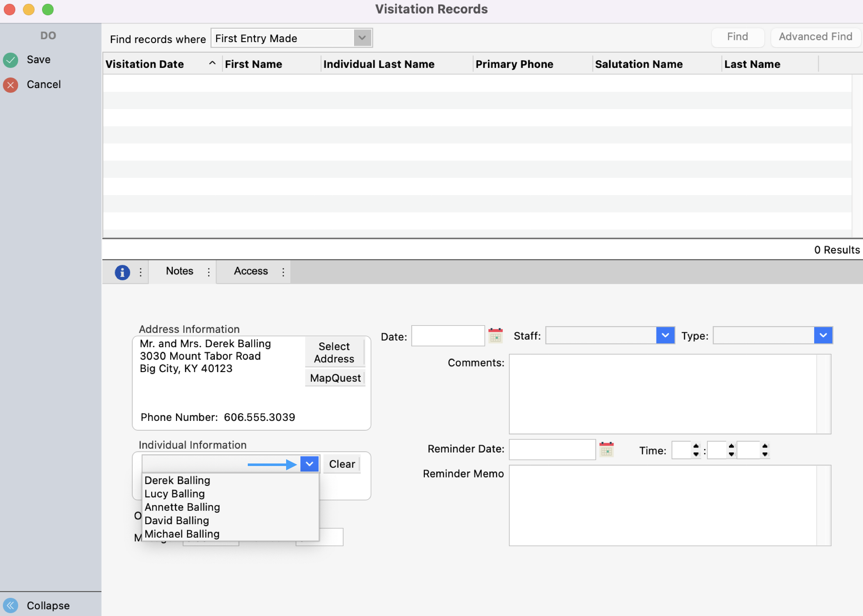The image size is (863, 616).
Task: Click the Select Address button
Action: (x=334, y=352)
